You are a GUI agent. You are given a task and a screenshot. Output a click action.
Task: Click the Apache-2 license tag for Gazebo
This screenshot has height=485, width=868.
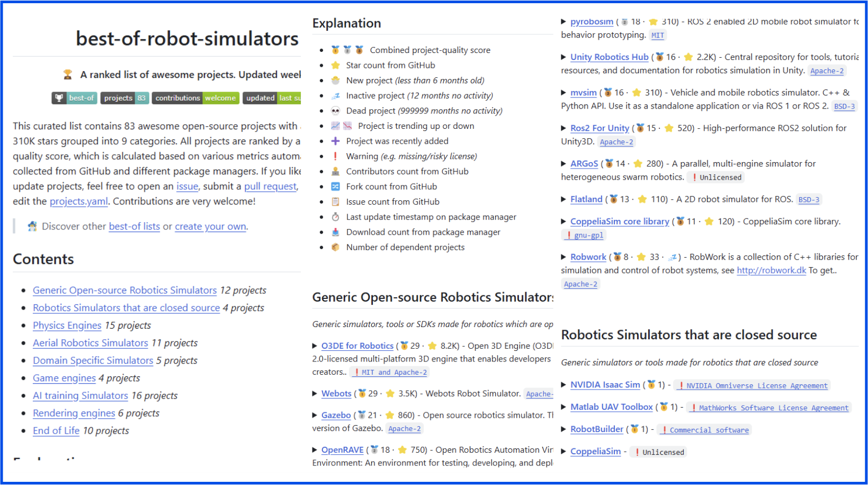404,429
